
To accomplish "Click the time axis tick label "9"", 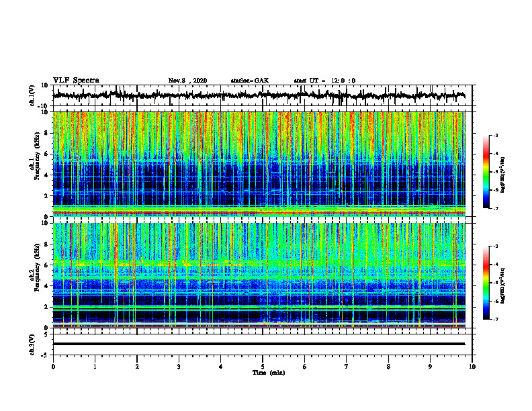I will pyautogui.click(x=430, y=367).
